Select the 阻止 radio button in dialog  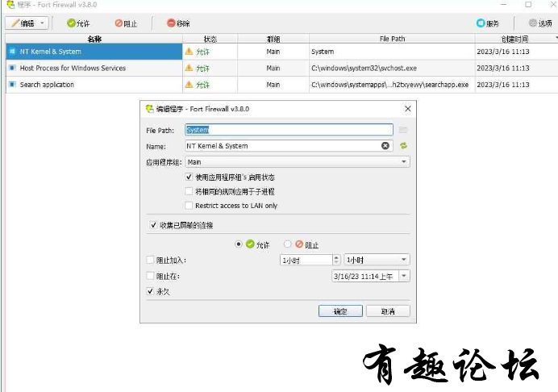click(x=288, y=244)
